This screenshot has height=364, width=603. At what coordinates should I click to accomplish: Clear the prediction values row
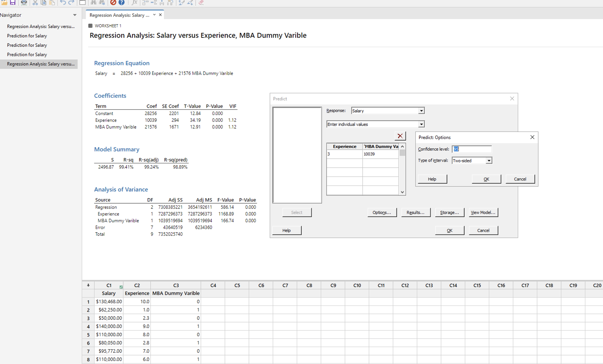(x=400, y=136)
